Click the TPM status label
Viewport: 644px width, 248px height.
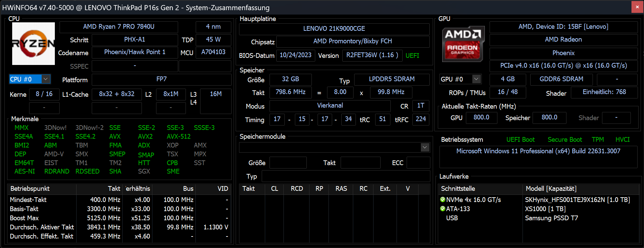coord(598,140)
